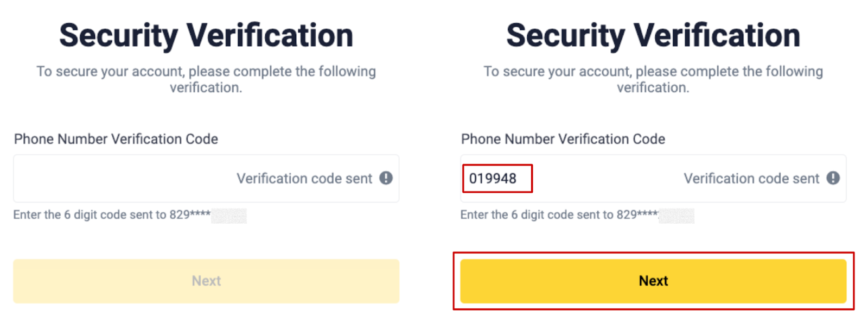This screenshot has width=868, height=322.
Task: Click the right "Security Verification" heading
Action: click(653, 36)
